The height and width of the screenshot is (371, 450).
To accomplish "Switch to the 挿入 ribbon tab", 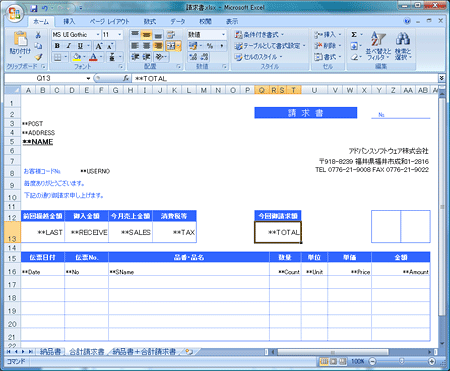I will [69, 22].
